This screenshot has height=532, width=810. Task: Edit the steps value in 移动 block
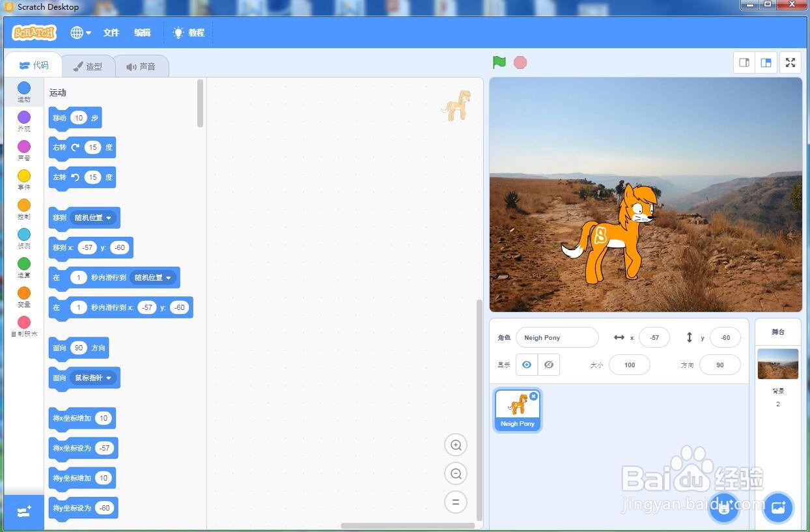(x=79, y=118)
